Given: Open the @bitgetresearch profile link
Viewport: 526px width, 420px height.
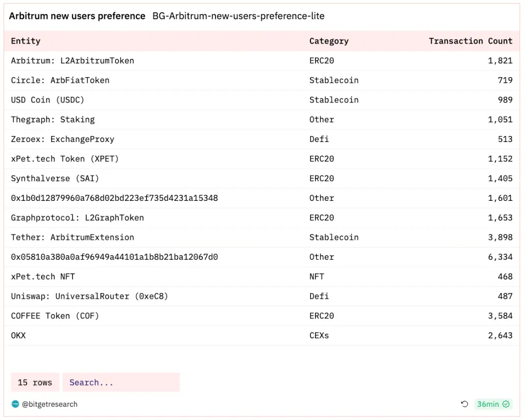Looking at the screenshot, I should pos(50,404).
